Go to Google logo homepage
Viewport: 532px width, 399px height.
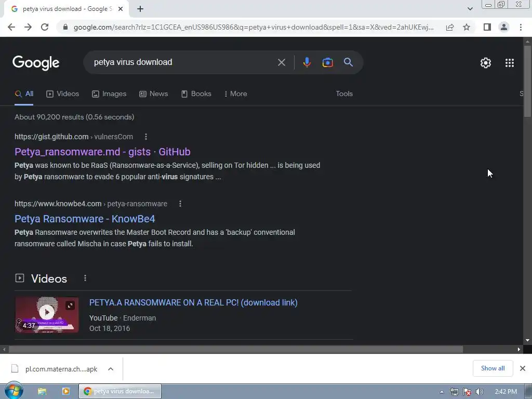coord(36,63)
